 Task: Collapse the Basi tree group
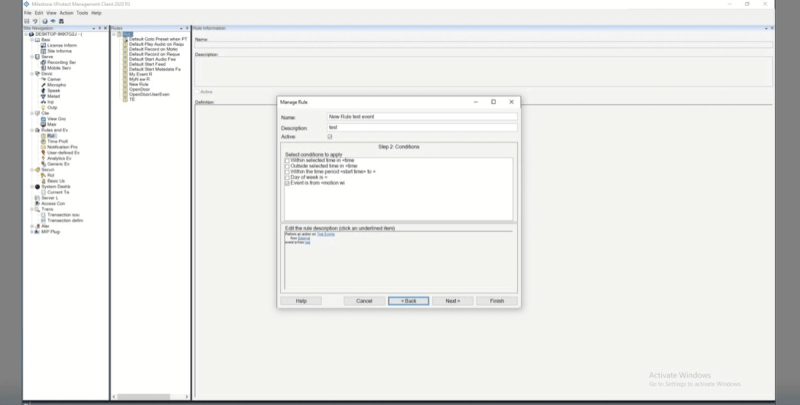pos(32,40)
